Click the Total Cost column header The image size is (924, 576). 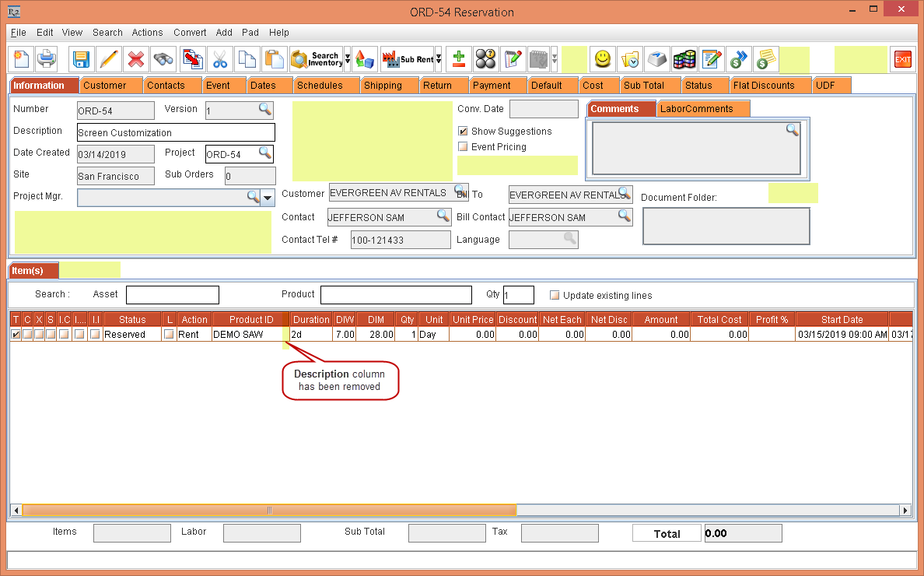click(719, 320)
